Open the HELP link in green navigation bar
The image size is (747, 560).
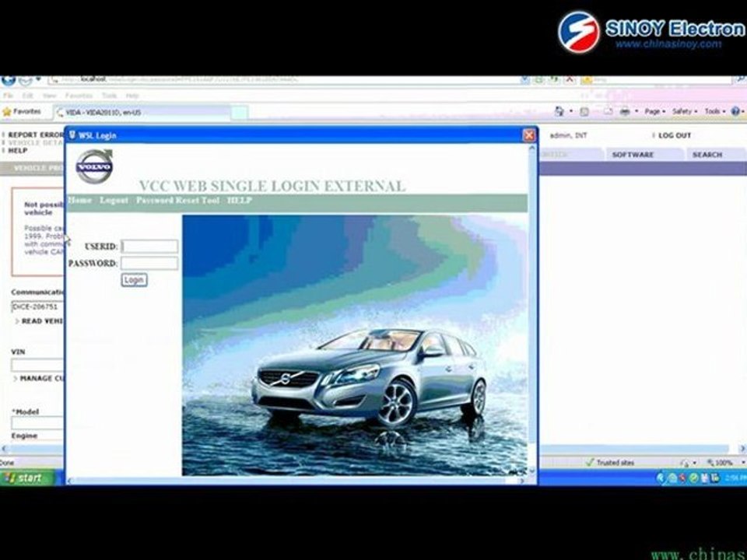[239, 200]
